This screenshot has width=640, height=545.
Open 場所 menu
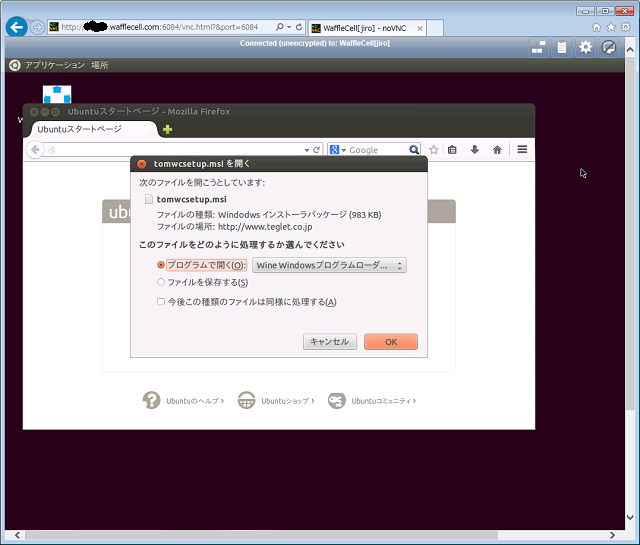pos(100,65)
